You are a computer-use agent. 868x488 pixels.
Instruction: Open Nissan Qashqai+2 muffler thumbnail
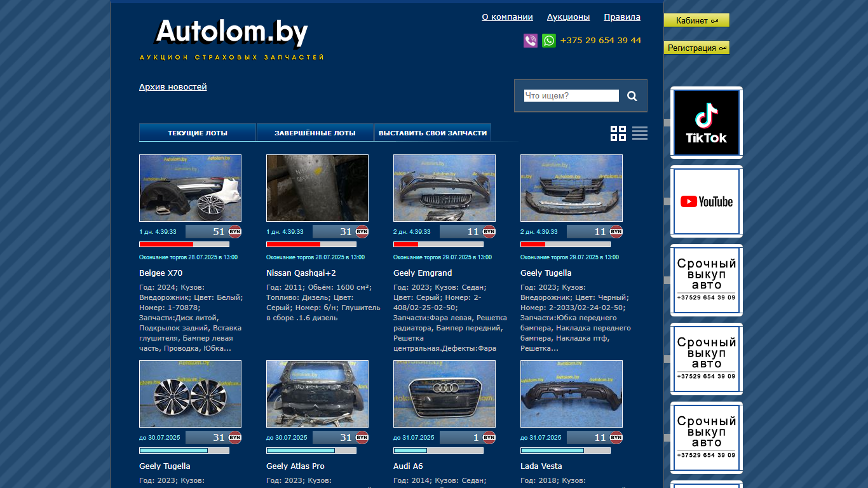tap(317, 188)
